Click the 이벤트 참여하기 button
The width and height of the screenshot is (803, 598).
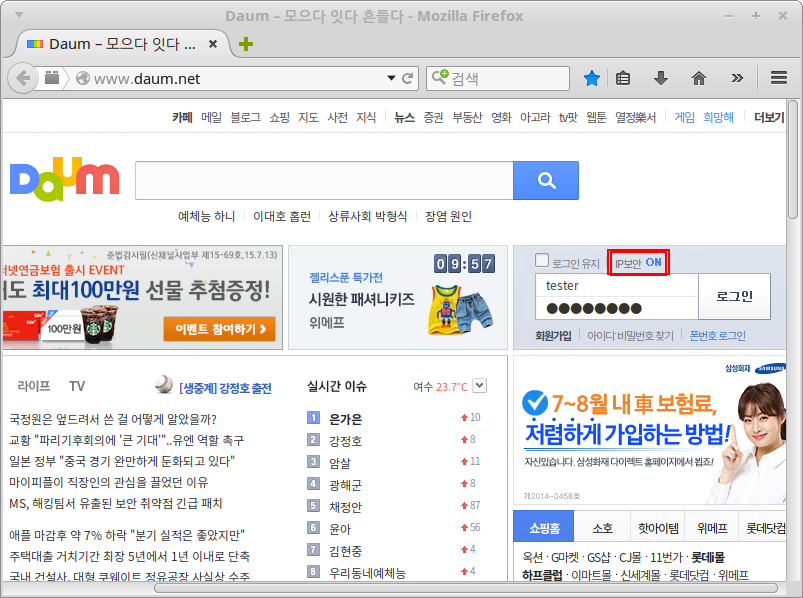coord(219,329)
